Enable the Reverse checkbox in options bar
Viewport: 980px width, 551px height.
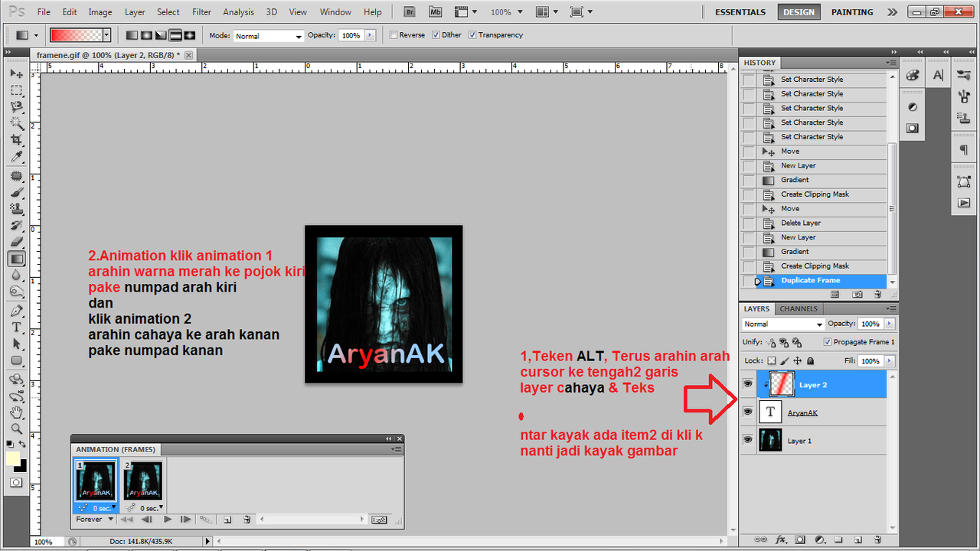393,34
